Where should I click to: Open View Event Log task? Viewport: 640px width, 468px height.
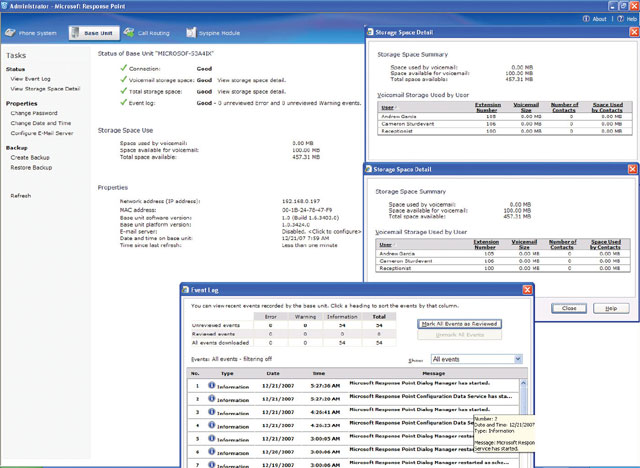pos(31,79)
